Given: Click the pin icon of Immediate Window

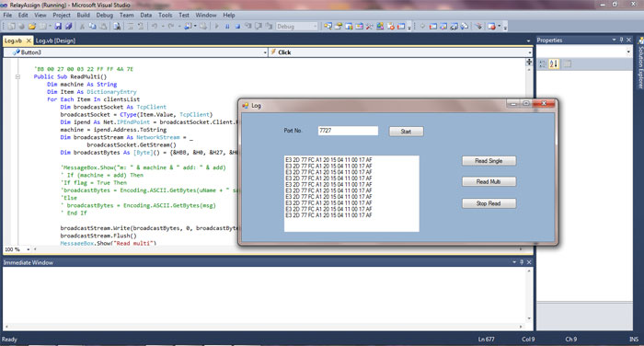Looking at the screenshot, I should pos(522,262).
